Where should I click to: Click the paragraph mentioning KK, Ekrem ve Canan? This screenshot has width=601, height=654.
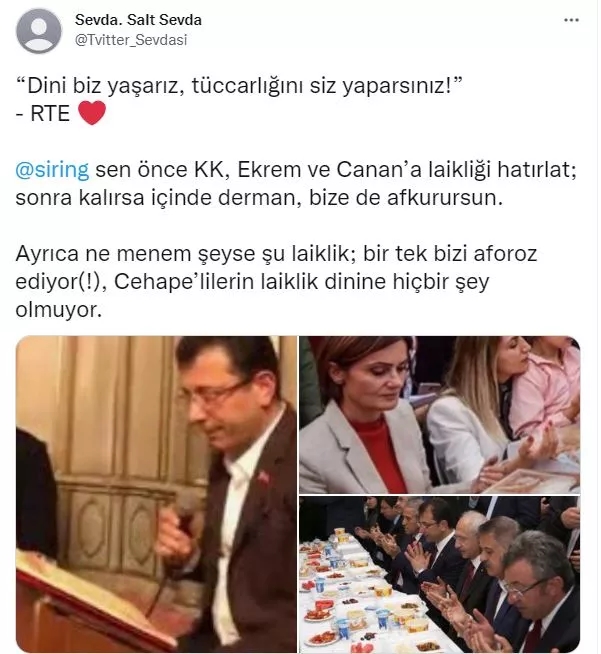click(x=296, y=184)
